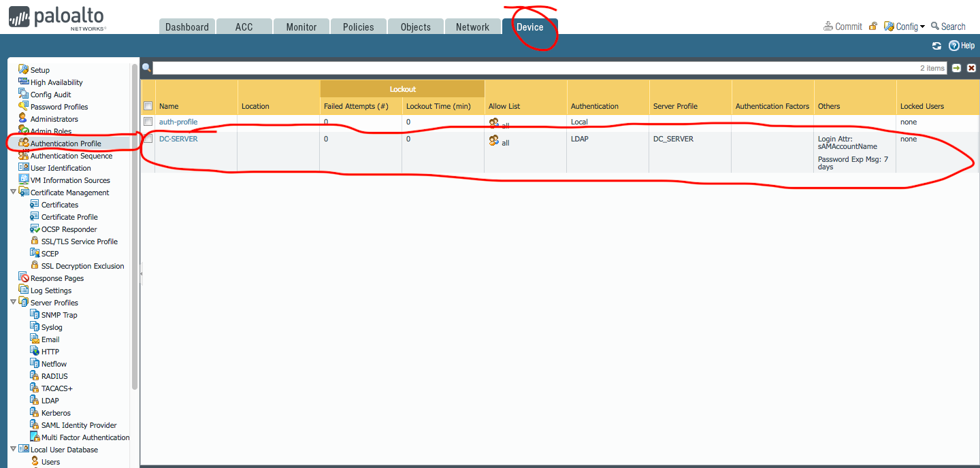Collapse the Certificate Management tree node
This screenshot has width=980, height=468.
point(13,193)
